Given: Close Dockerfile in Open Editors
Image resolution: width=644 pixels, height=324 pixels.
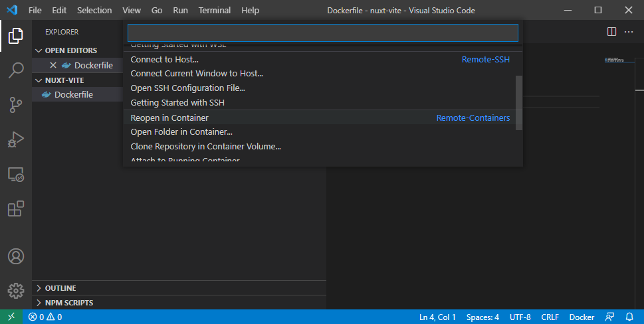Looking at the screenshot, I should (53, 65).
